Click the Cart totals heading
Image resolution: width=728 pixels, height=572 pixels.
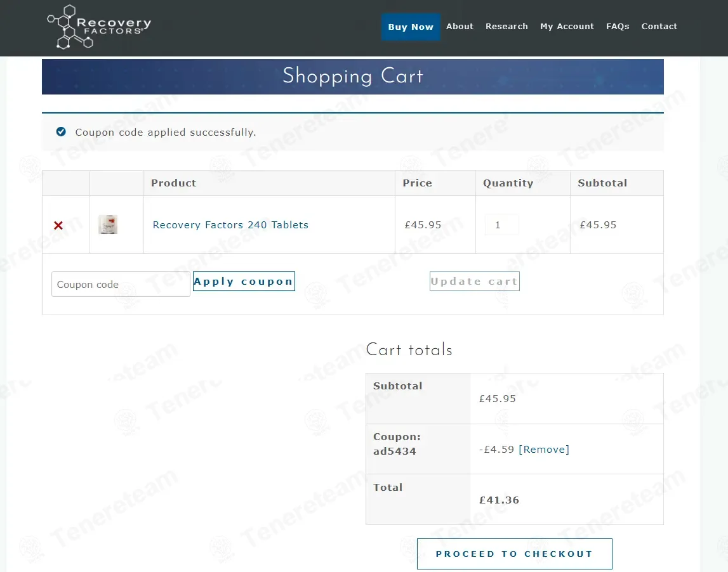point(409,349)
